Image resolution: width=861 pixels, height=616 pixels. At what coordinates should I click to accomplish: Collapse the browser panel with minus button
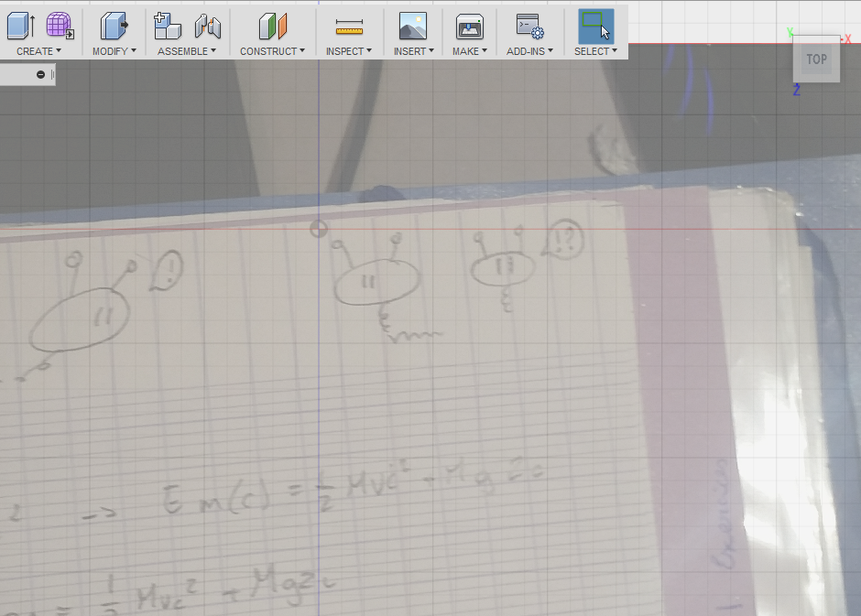(x=40, y=74)
